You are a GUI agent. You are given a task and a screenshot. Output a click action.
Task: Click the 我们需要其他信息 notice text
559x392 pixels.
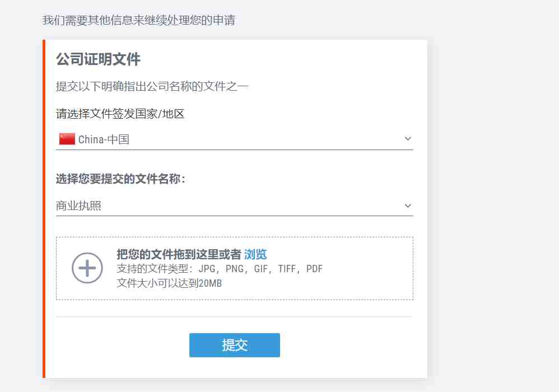click(x=139, y=20)
